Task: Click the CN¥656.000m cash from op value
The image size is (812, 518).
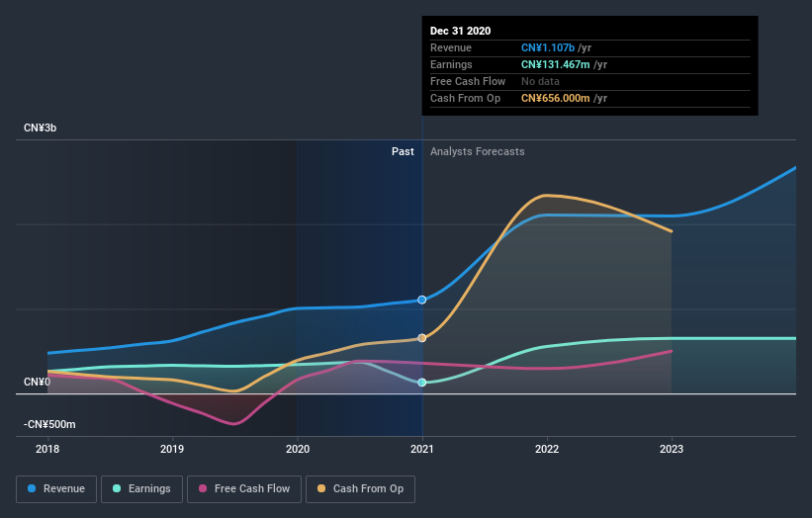Action: [x=555, y=98]
